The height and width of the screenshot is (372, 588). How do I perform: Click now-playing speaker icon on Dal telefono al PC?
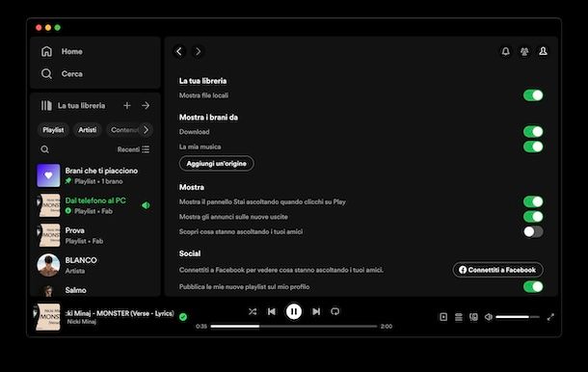[x=146, y=205]
